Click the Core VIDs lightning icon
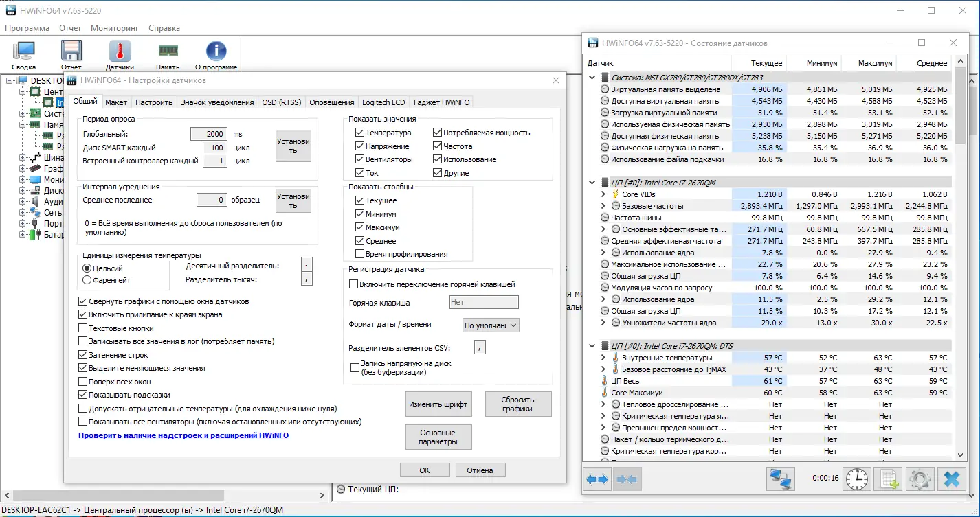 pos(616,194)
